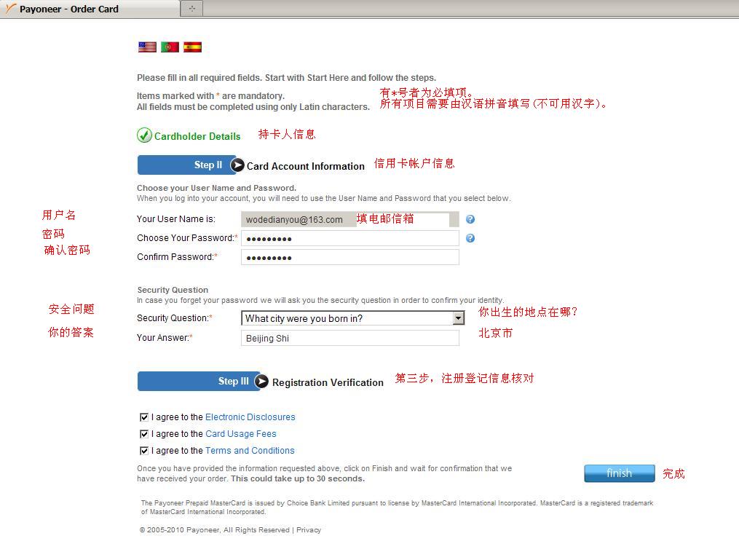Toggle the Electronic Disclosures agreement checkbox

(x=144, y=417)
